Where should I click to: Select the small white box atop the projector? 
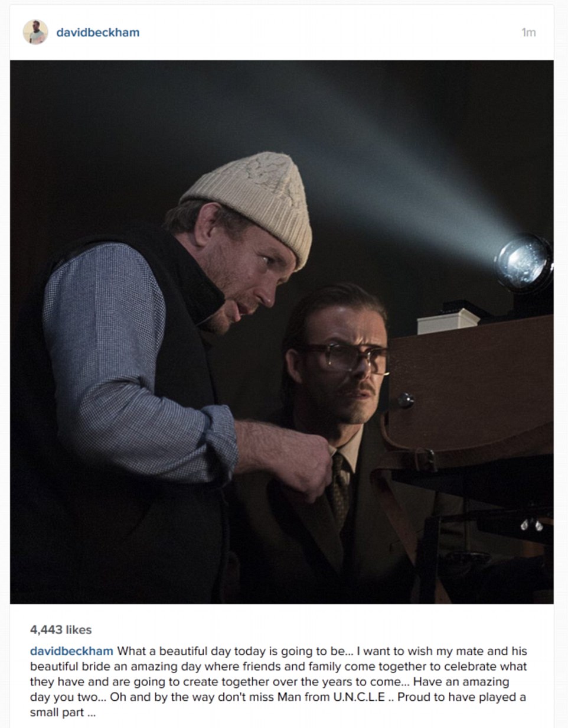pos(448,321)
